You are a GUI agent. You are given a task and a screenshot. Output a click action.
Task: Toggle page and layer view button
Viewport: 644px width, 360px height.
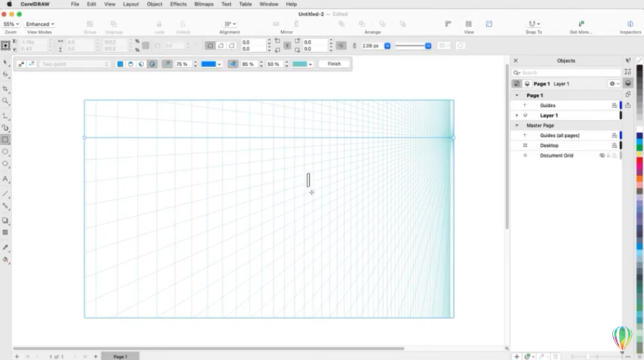coord(516,84)
